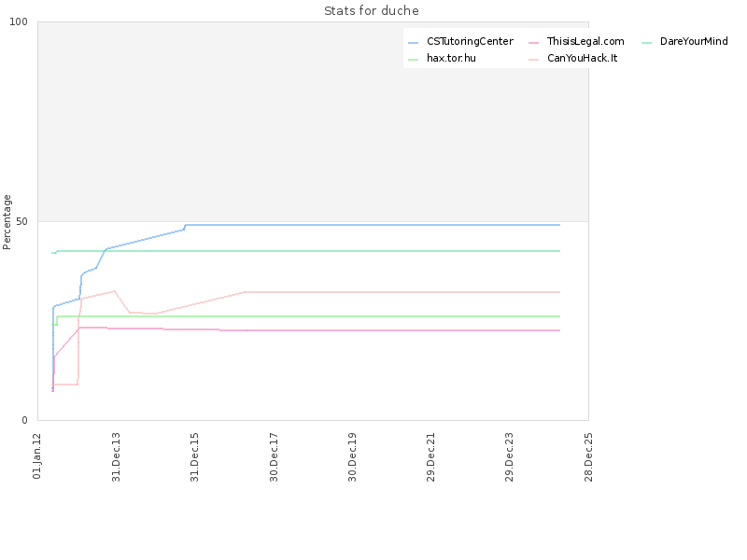Screen dimensions: 747x560
Task: Click the 100 tick on the y-axis
Action: [19, 21]
